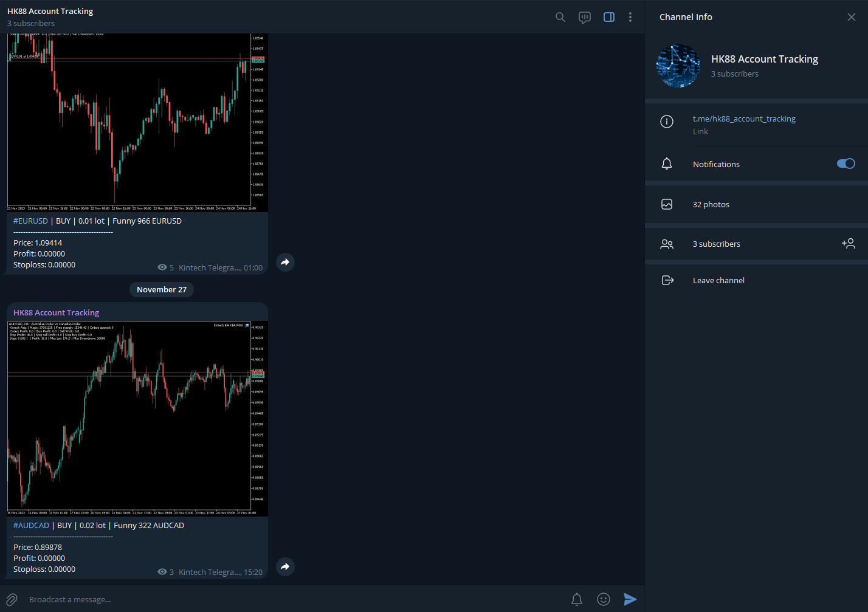Click the Price: 0.89878 text

pyautogui.click(x=38, y=547)
